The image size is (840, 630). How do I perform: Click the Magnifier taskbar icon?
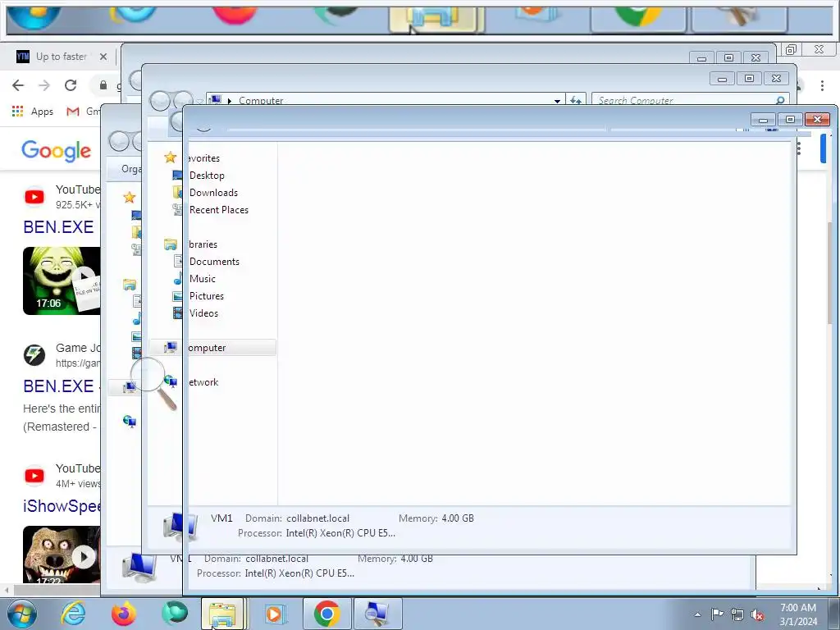tap(377, 614)
